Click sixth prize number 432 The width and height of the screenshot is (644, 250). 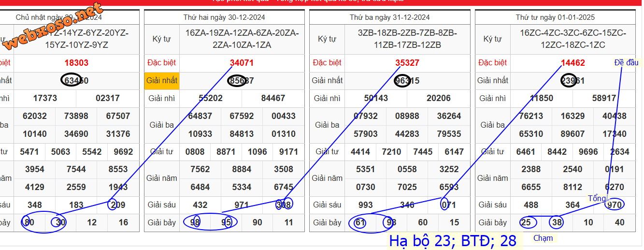200,205
